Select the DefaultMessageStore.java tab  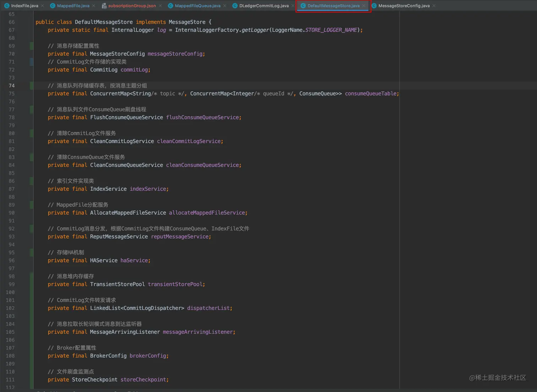point(333,6)
